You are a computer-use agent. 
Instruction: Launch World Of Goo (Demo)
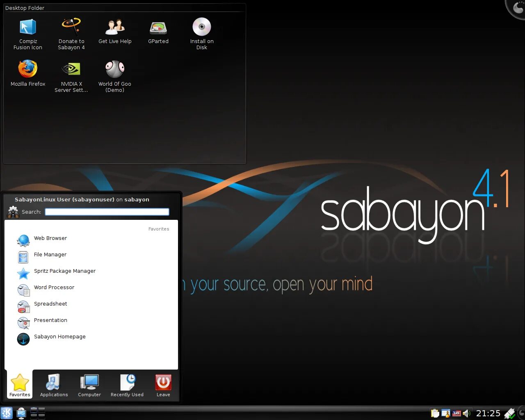point(115,76)
